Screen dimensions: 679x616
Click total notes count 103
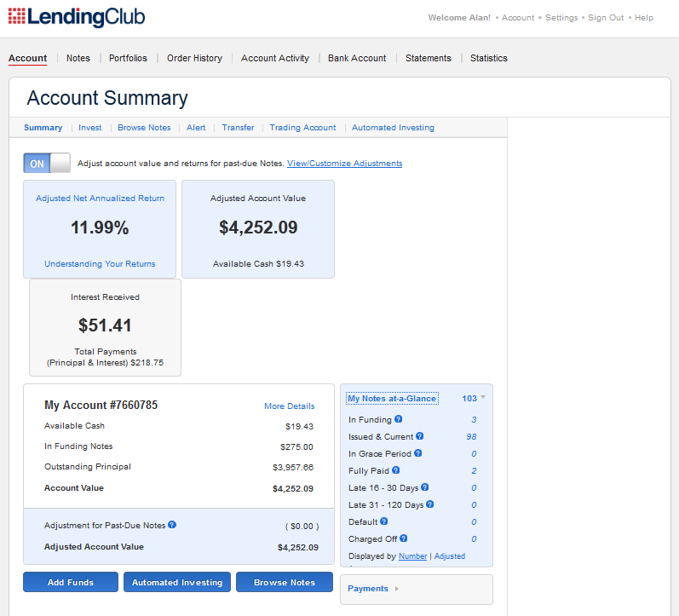pyautogui.click(x=469, y=399)
